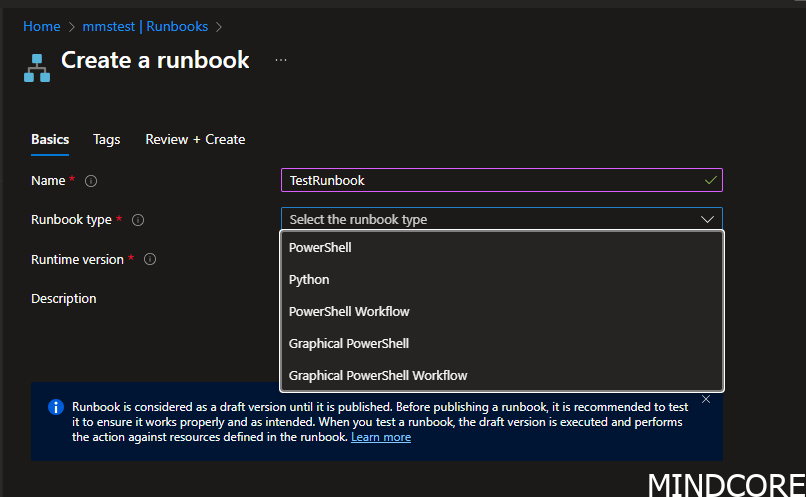Navigate to mmstest | Runbooks breadcrumb
This screenshot has height=497, width=806.
pyautogui.click(x=148, y=27)
